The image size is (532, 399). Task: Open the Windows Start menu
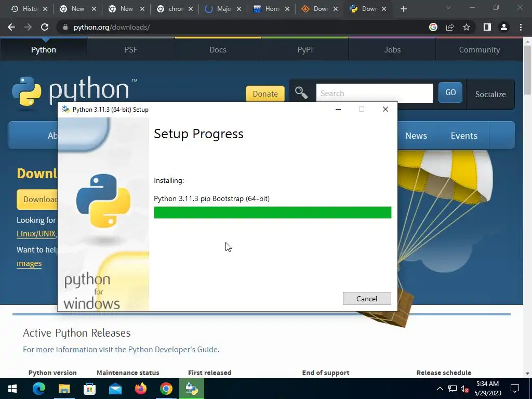[12, 389]
